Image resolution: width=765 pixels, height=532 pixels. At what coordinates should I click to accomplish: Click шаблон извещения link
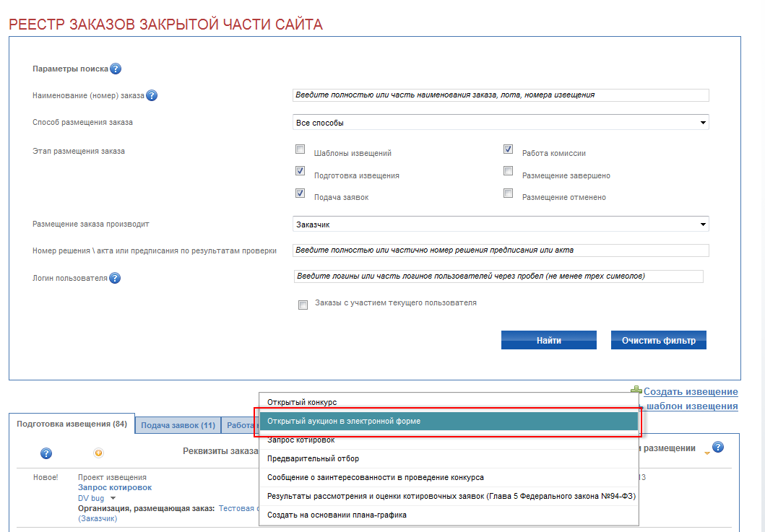point(692,406)
